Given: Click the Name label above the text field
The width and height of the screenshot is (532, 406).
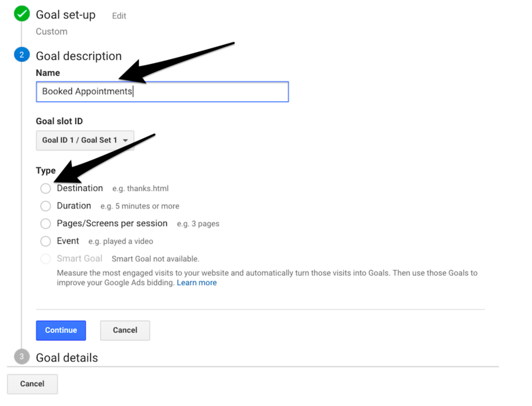Looking at the screenshot, I should pyautogui.click(x=48, y=73).
